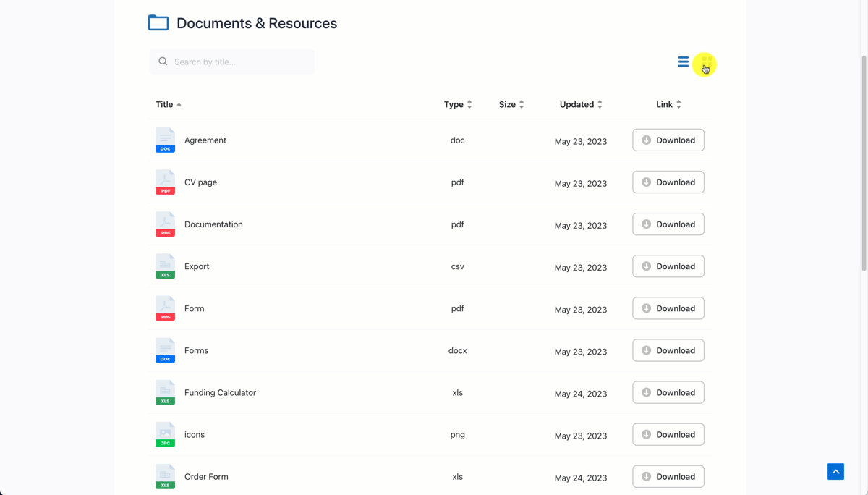The height and width of the screenshot is (495, 868).
Task: Click the blue folder icon by the title
Action: [x=158, y=22]
